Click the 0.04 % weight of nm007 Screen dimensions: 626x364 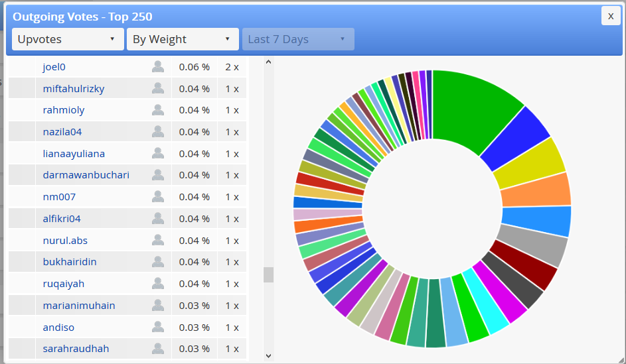tap(195, 197)
